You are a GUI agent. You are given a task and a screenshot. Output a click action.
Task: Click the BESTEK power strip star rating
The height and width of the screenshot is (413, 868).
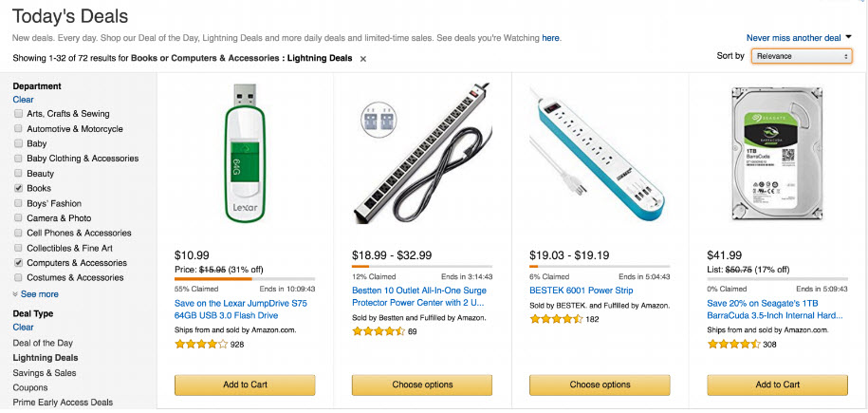[556, 319]
